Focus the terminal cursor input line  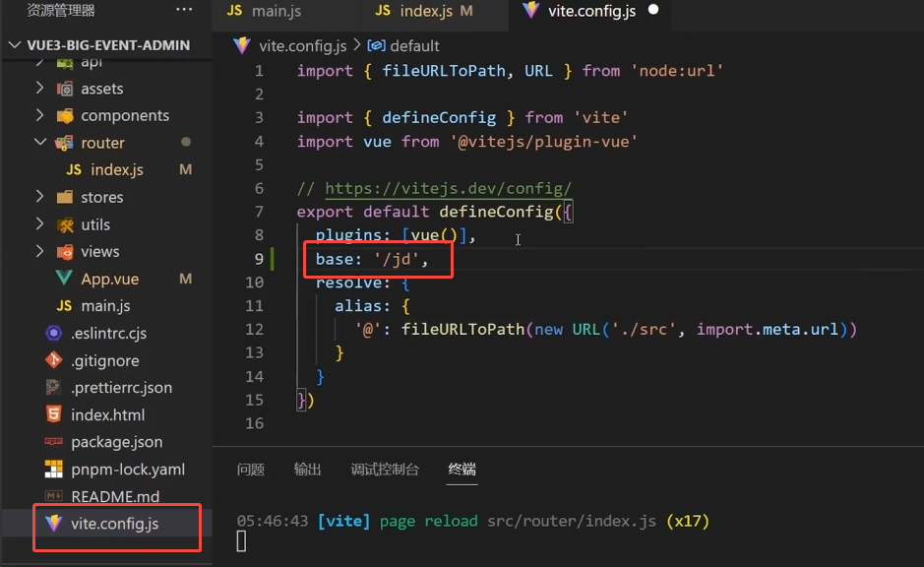pos(242,541)
